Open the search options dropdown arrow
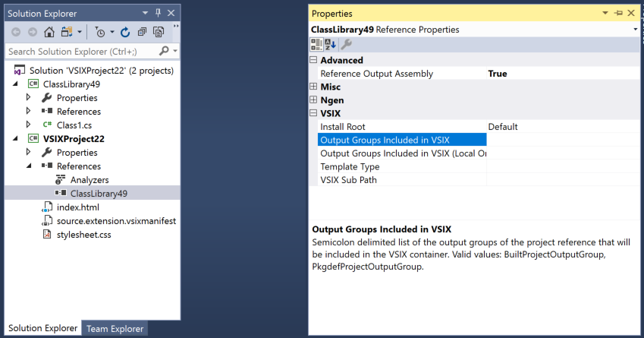The height and width of the screenshot is (338, 644). point(175,52)
